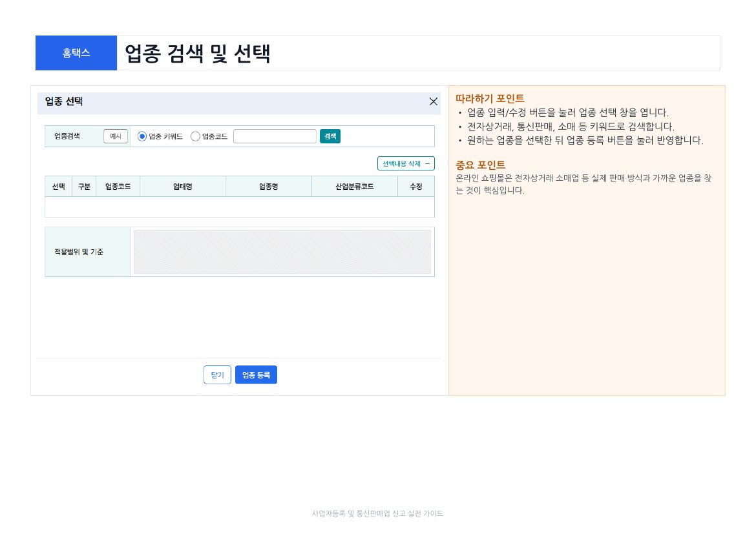The height and width of the screenshot is (534, 756).
Task: Select the 업종코드 radio option
Action: [x=195, y=136]
